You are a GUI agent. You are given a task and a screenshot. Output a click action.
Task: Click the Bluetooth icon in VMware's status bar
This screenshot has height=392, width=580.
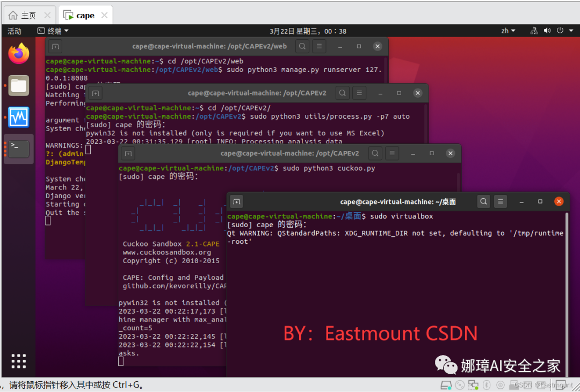[487, 385]
